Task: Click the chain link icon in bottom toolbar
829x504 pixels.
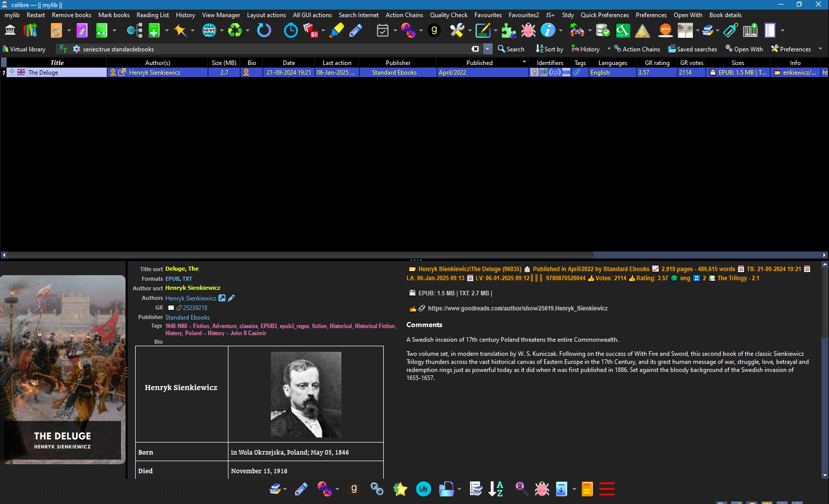Action: tap(377, 489)
